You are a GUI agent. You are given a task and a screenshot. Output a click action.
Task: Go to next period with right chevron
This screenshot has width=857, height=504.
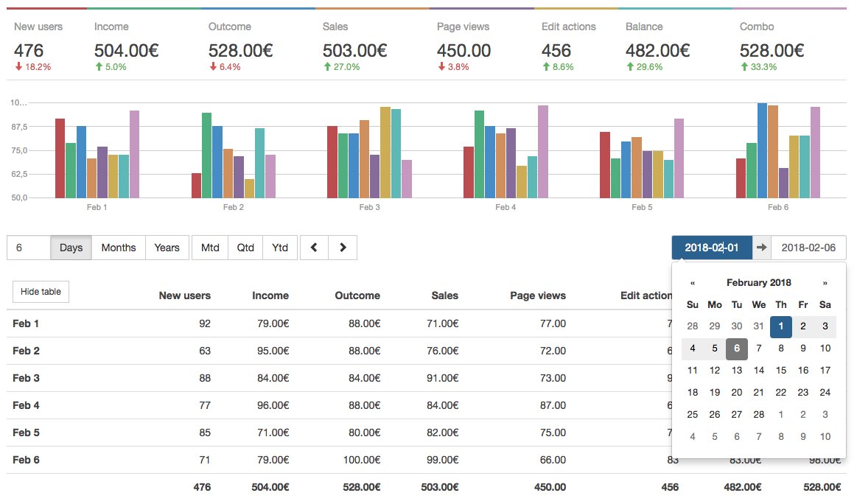pos(343,248)
